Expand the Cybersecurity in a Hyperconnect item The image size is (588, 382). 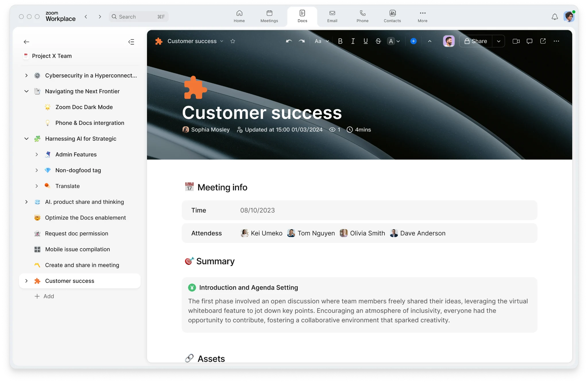[26, 75]
